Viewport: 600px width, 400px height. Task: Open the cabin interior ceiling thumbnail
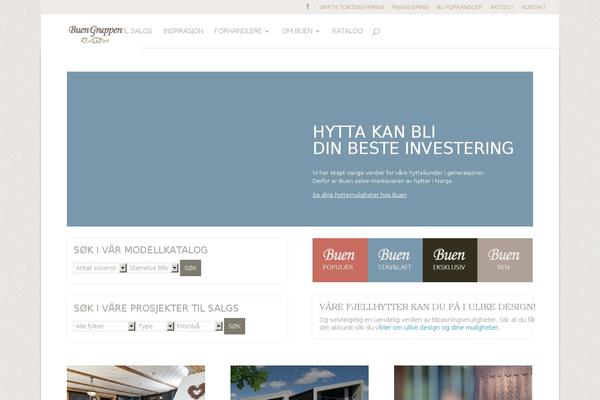136,383
